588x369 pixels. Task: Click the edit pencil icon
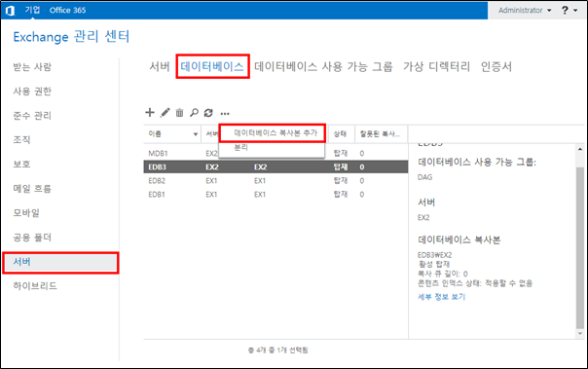click(165, 113)
